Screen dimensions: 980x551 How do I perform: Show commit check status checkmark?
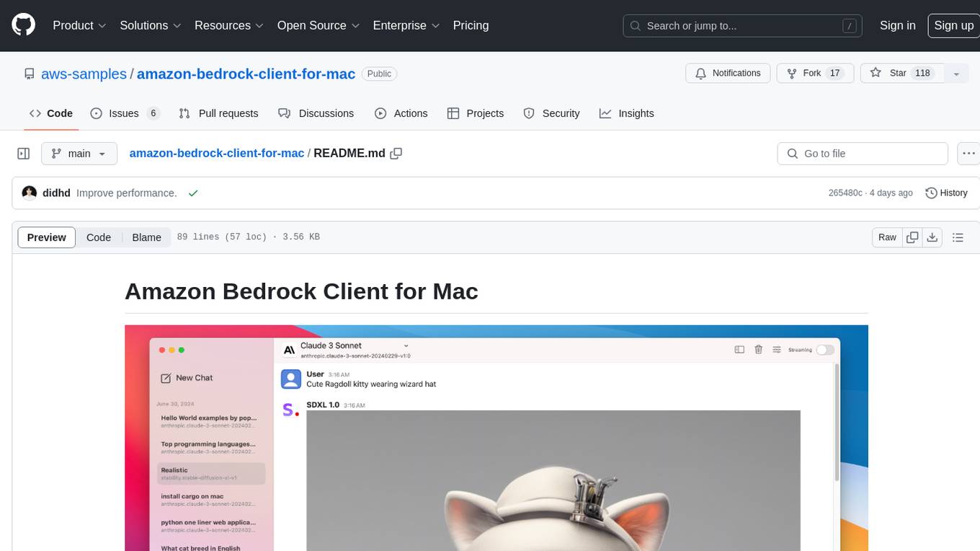[192, 193]
